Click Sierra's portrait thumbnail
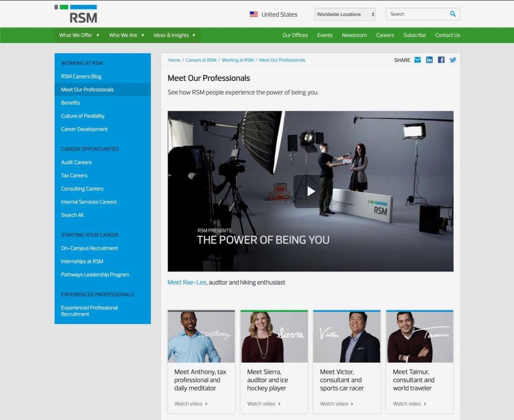The image size is (514, 420). [x=274, y=337]
